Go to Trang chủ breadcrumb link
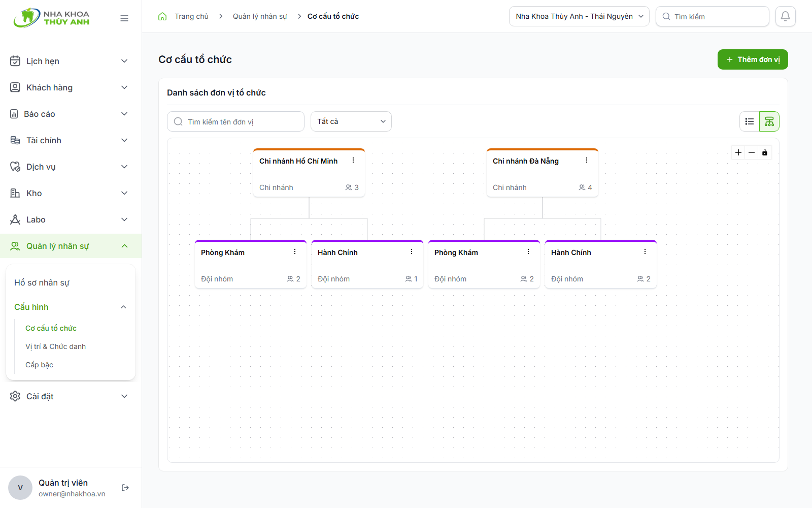The height and width of the screenshot is (508, 812). point(191,16)
